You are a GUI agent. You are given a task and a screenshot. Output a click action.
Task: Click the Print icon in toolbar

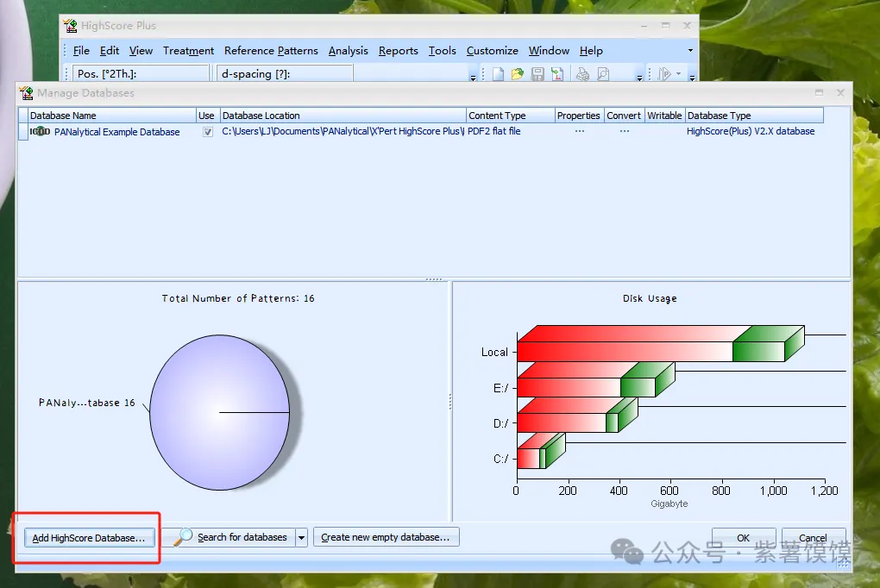pyautogui.click(x=583, y=74)
